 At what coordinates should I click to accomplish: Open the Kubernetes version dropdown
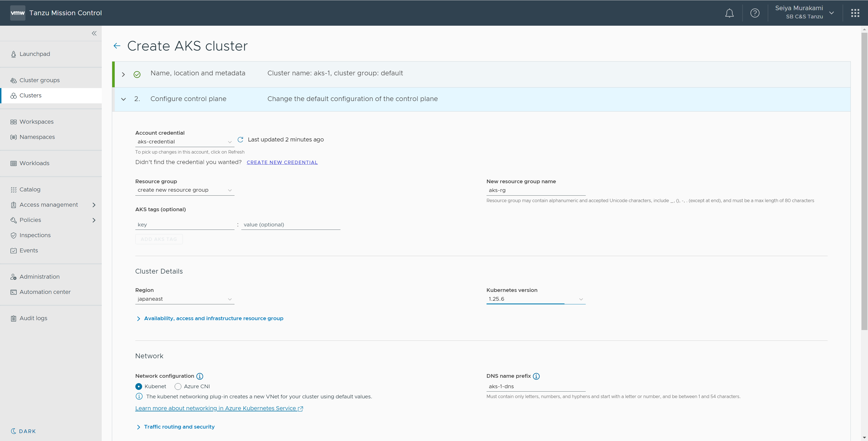[535, 299]
